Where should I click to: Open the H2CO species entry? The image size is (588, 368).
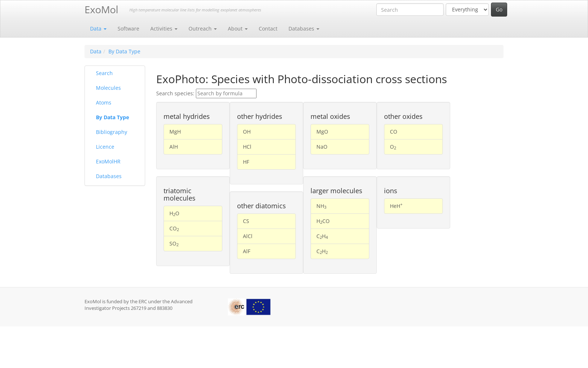340,221
